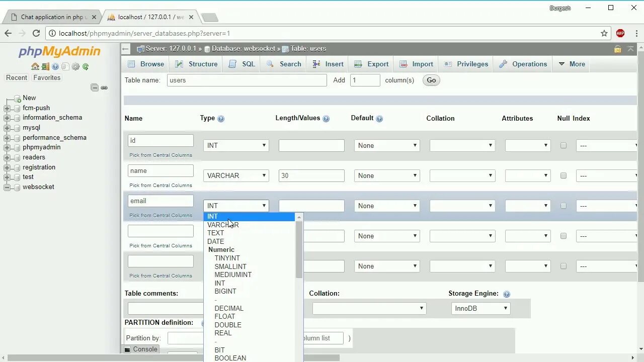644x362 pixels.
Task: Click the Favorites tables button
Action: [47, 78]
